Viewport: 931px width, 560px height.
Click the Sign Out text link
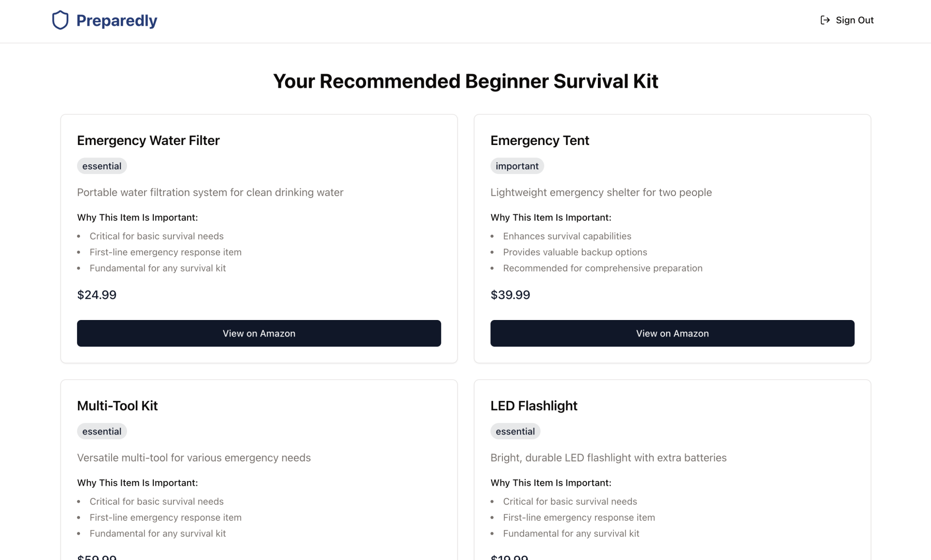click(854, 20)
